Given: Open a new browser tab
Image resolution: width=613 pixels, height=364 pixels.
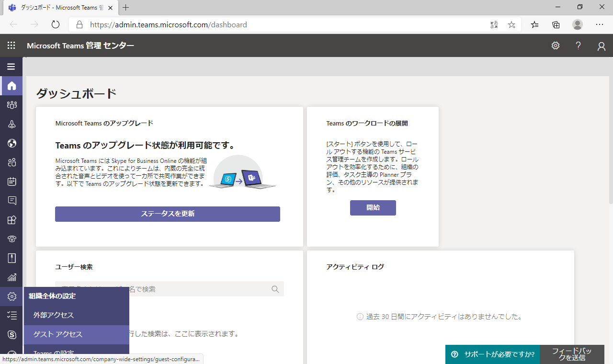Looking at the screenshot, I should (x=126, y=8).
